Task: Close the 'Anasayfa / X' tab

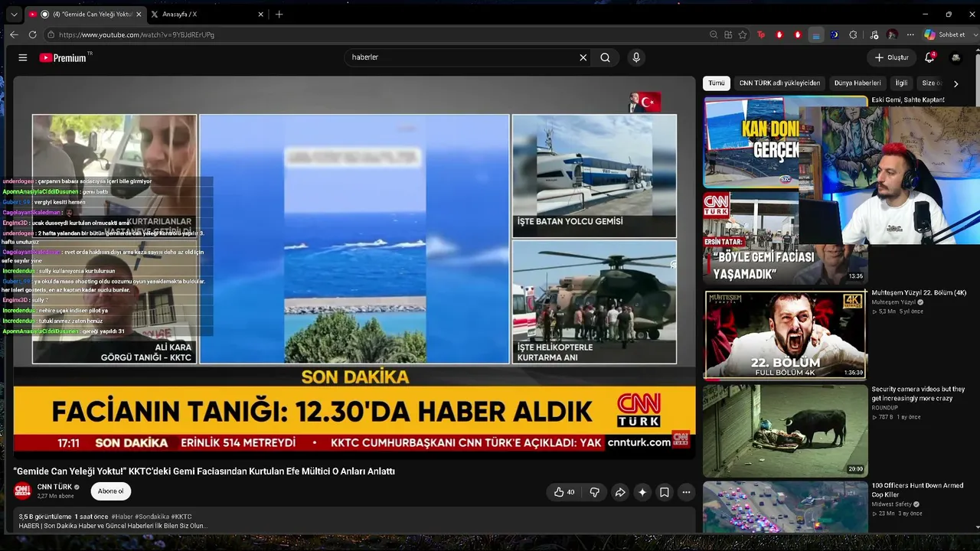Action: click(260, 14)
